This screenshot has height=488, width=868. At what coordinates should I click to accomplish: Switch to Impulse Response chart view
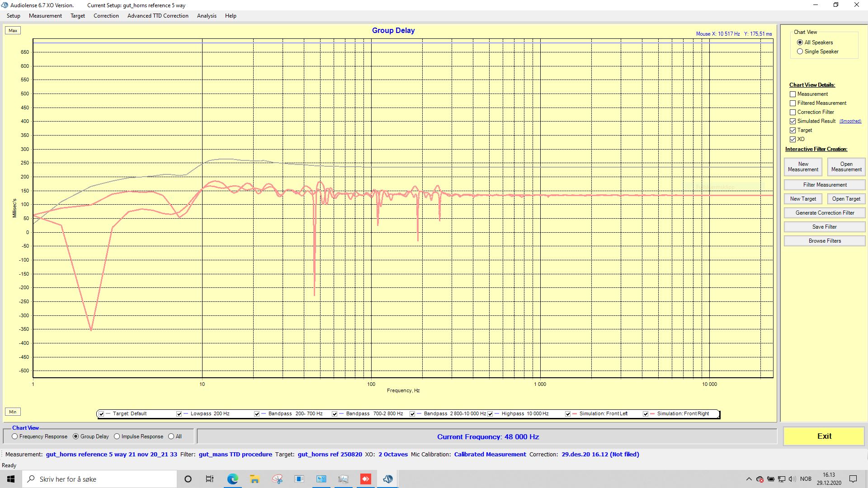click(117, 436)
